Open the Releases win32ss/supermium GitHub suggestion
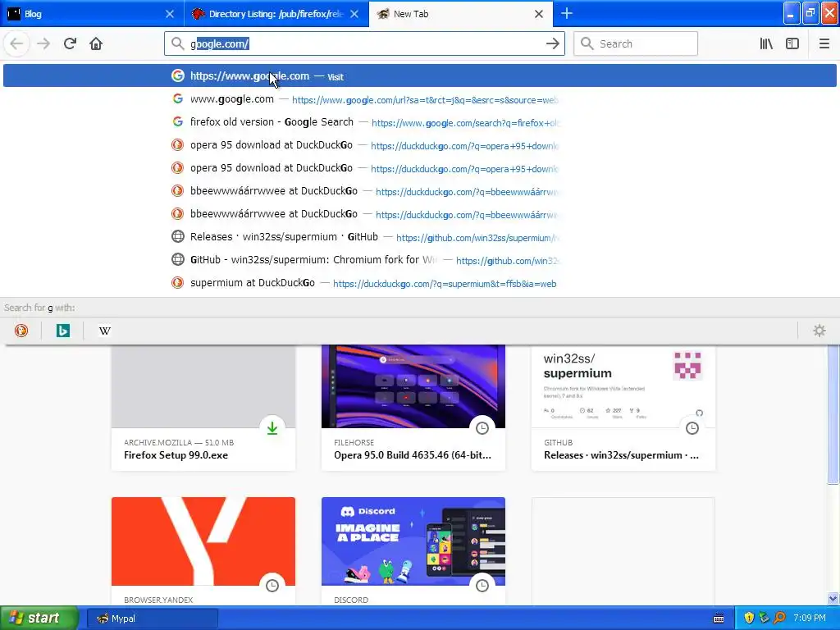The width and height of the screenshot is (840, 630). pos(420,237)
